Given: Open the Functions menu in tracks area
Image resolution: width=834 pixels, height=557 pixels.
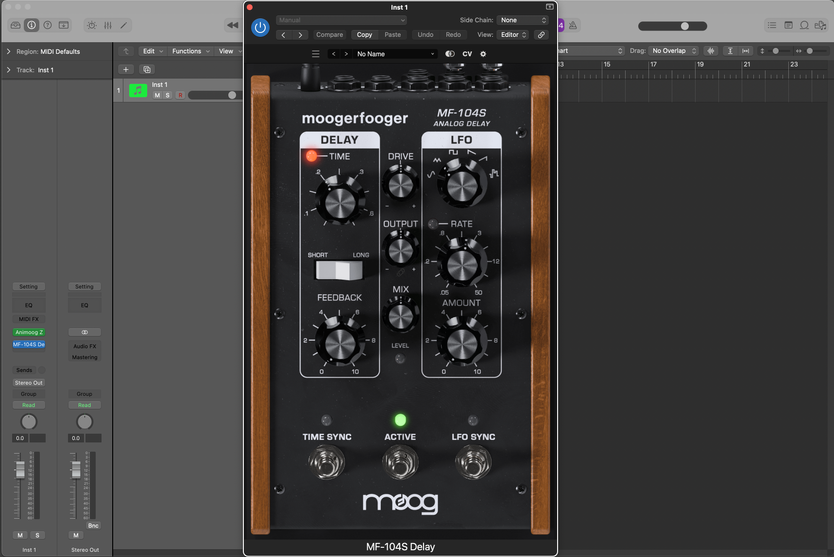Looking at the screenshot, I should pos(190,51).
